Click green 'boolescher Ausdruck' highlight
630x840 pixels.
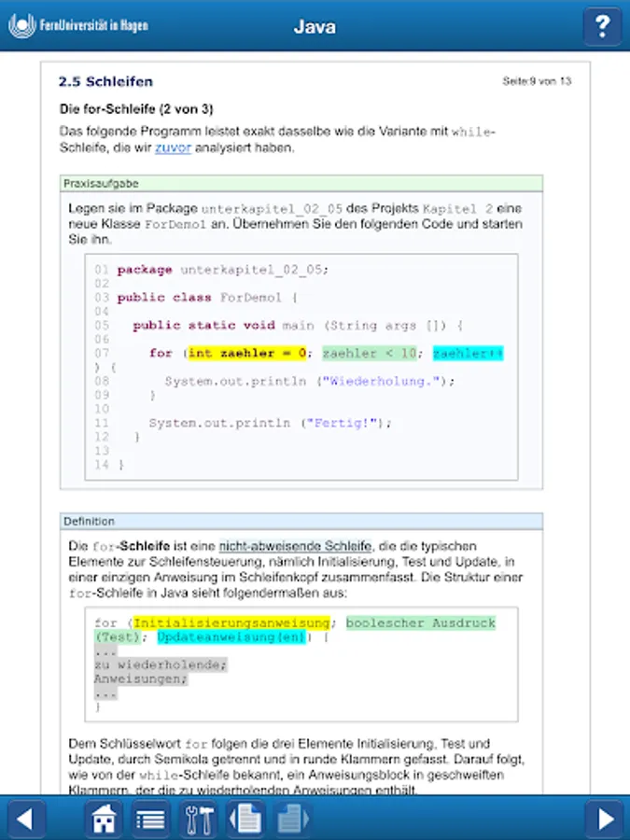coord(421,623)
